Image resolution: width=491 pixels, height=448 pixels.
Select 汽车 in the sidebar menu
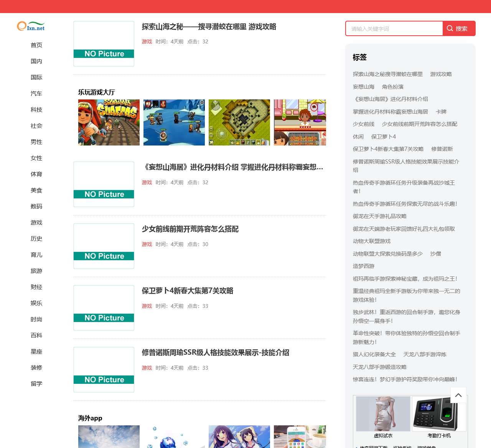[x=36, y=93]
